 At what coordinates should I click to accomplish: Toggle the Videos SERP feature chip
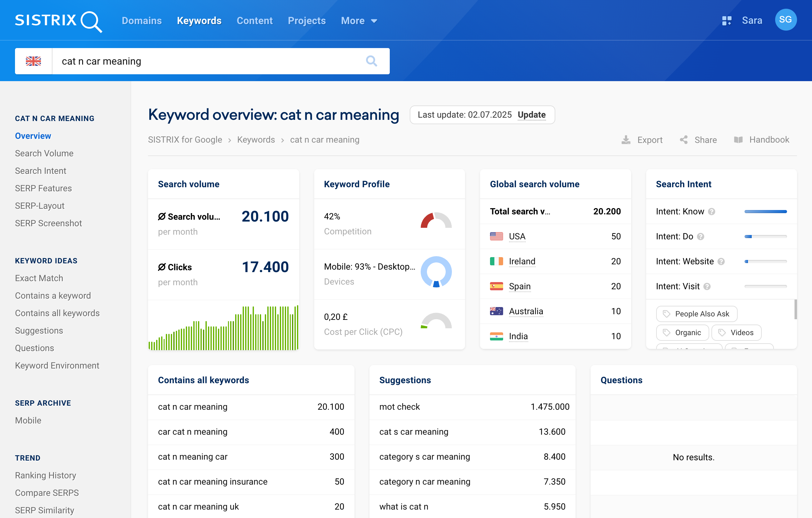tap(736, 333)
